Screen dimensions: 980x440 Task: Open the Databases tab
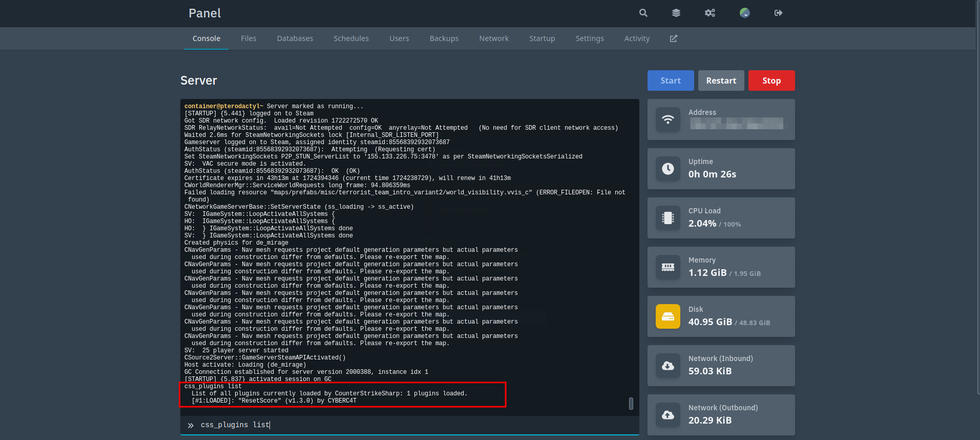click(295, 38)
